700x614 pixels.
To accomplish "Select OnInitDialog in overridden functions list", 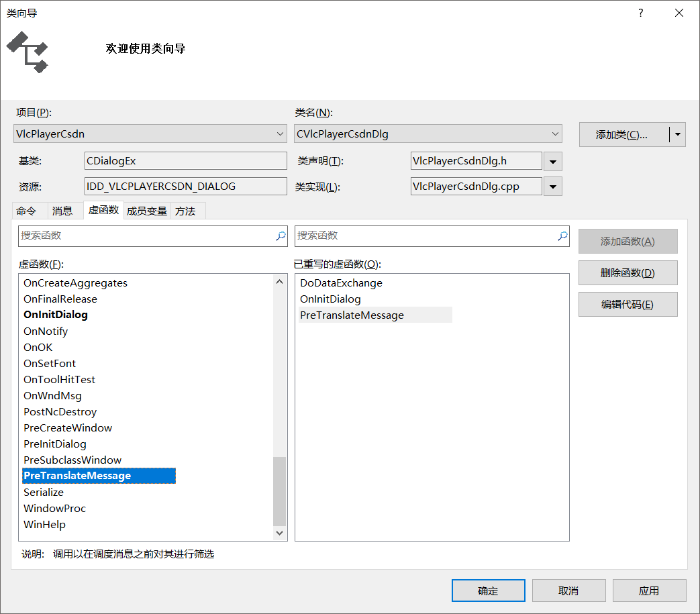I will pyautogui.click(x=330, y=299).
